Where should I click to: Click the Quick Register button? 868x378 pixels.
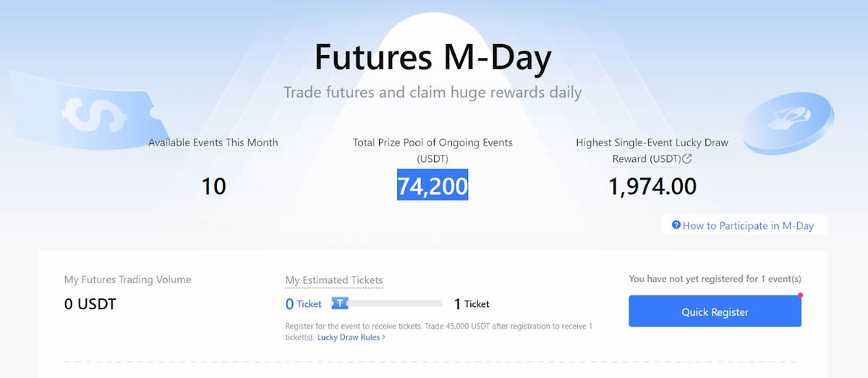(x=715, y=311)
